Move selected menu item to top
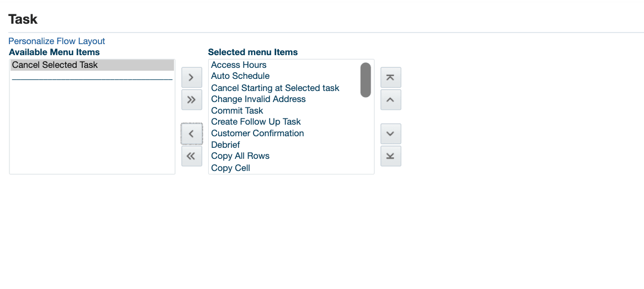 coord(390,78)
